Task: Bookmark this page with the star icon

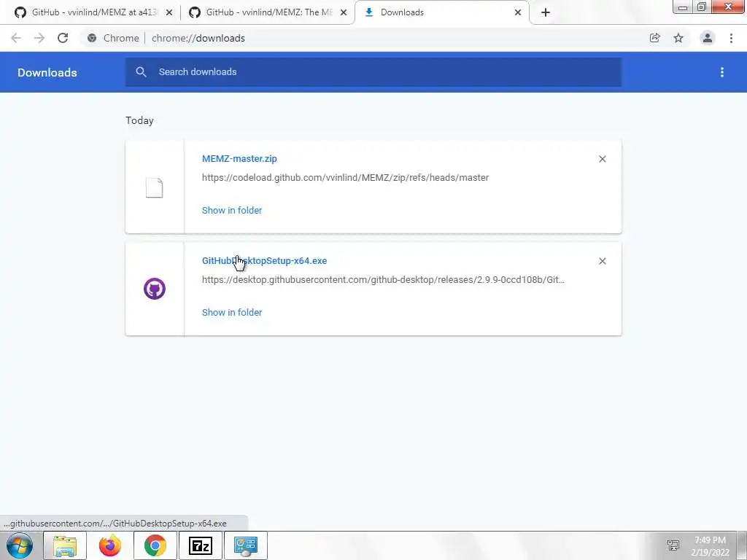Action: (x=678, y=38)
